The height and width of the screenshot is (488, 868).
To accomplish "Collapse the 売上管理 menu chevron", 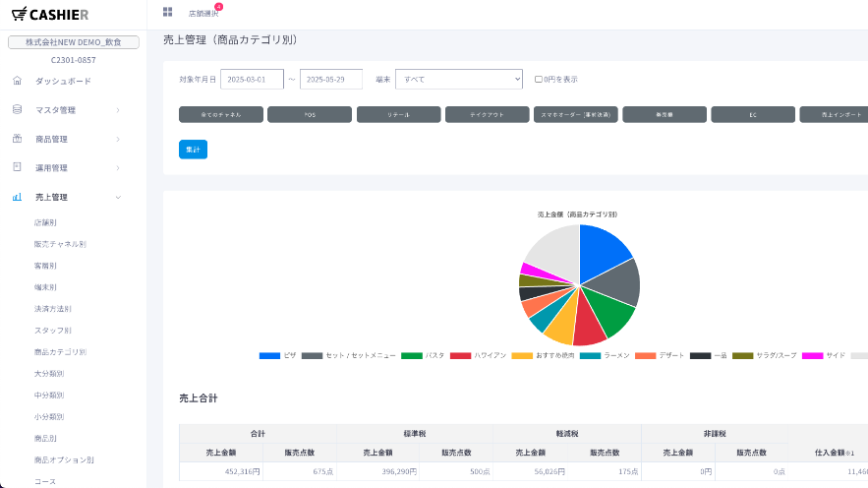I will (118, 197).
